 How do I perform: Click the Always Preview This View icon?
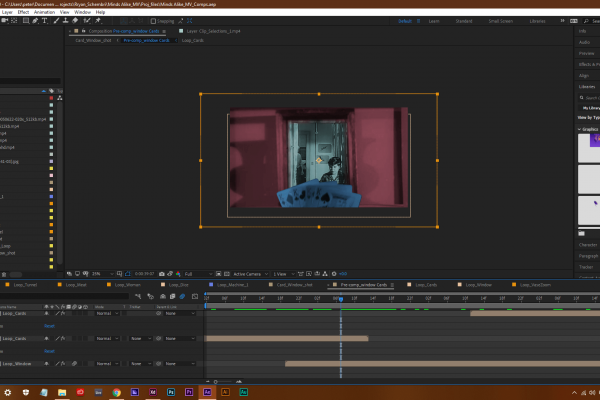(69, 274)
